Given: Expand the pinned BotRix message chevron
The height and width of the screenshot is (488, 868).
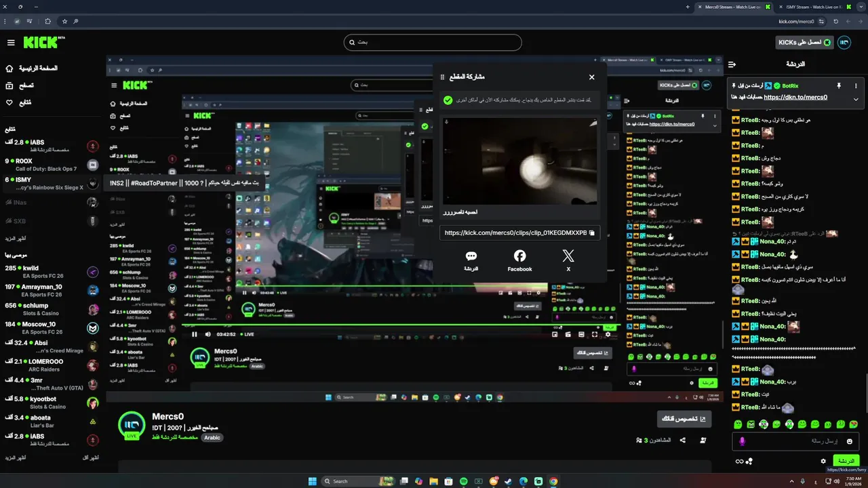Looking at the screenshot, I should 856,100.
